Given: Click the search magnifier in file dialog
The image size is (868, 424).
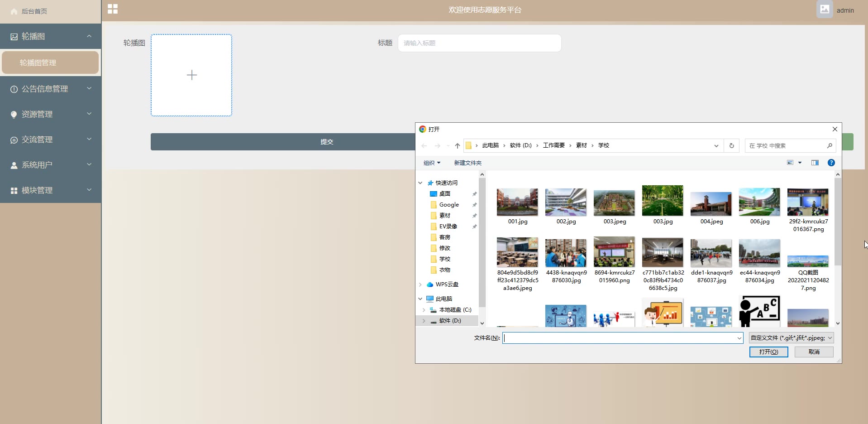Looking at the screenshot, I should tap(830, 146).
